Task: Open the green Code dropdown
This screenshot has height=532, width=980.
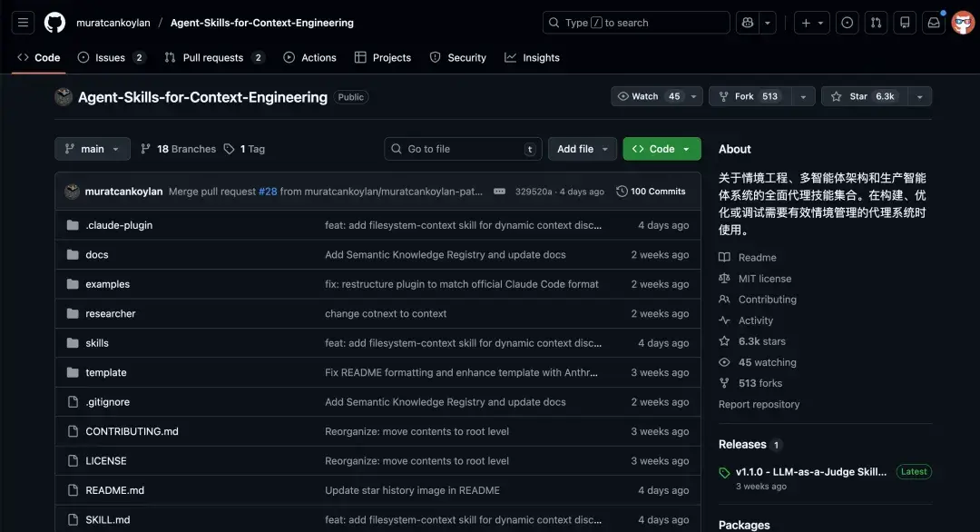Action: [661, 149]
